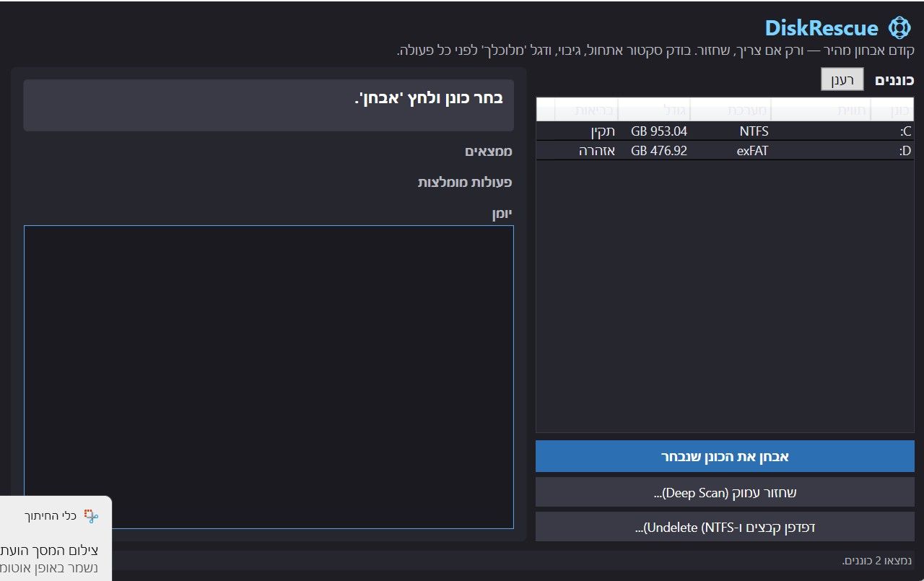924x581 pixels.
Task: Select drive C: in the drives list
Action: pos(725,131)
